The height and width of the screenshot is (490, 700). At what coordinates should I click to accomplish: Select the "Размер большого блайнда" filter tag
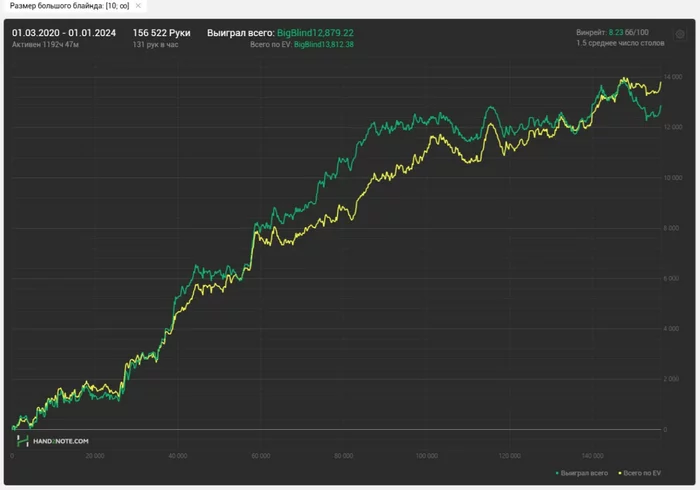69,6
